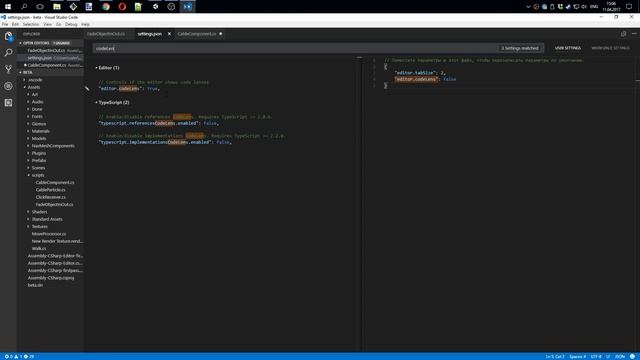Open the Debug view in activity bar
Viewport: 640px width, 360px height.
8,86
